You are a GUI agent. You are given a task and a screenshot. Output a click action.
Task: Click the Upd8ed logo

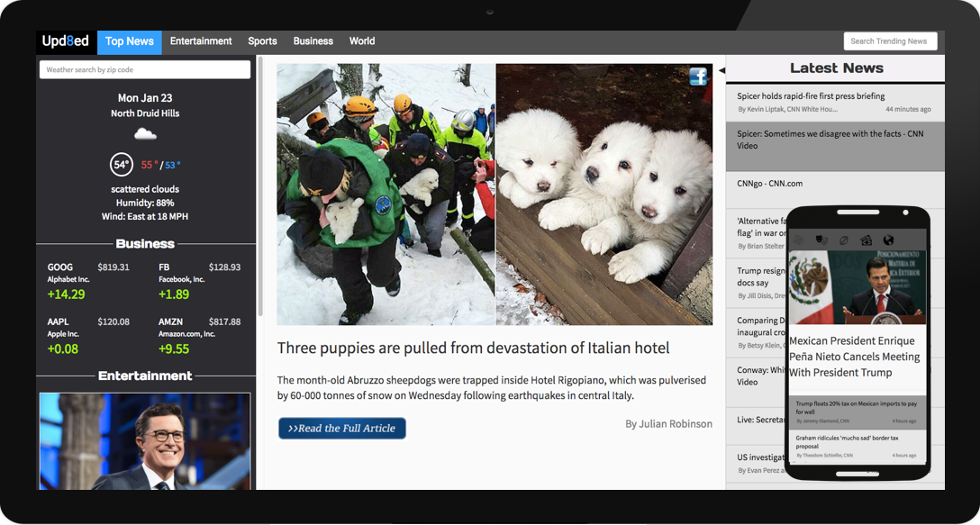(66, 41)
